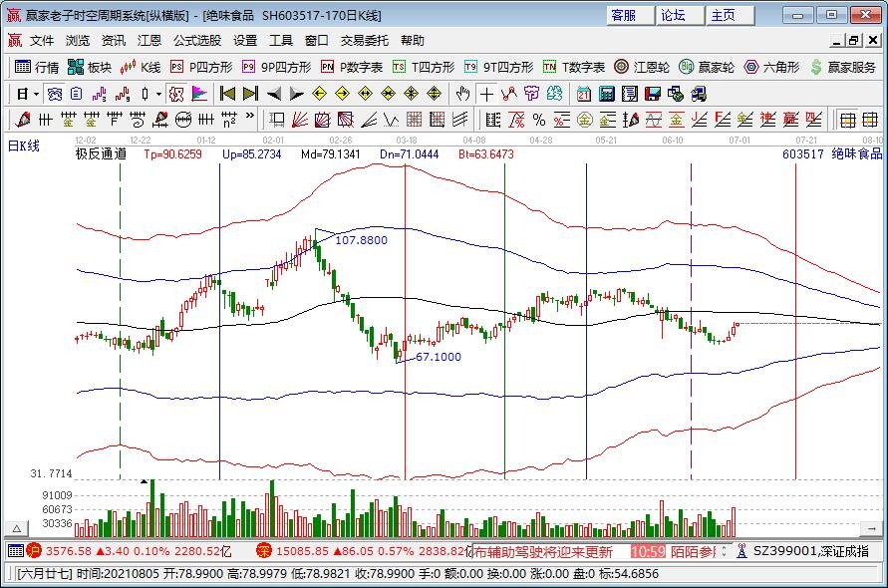This screenshot has width=888, height=588.
Task: Open the P四方形 tool
Action: pyautogui.click(x=201, y=68)
